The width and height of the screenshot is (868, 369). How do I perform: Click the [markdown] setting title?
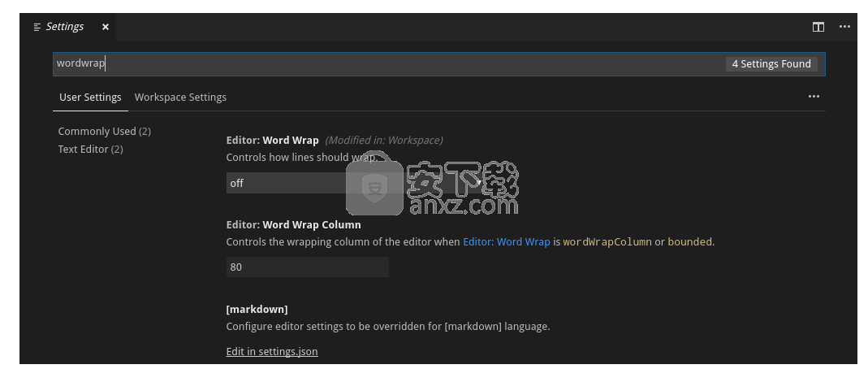pyautogui.click(x=257, y=309)
